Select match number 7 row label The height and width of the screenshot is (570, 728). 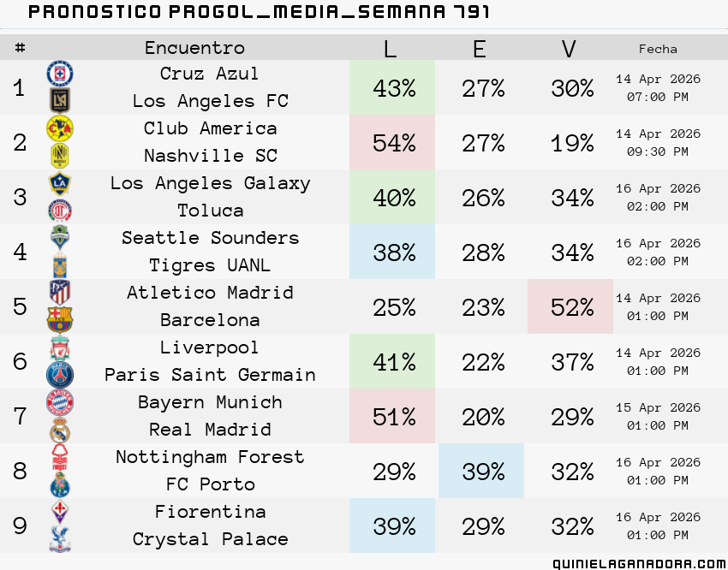click(20, 416)
